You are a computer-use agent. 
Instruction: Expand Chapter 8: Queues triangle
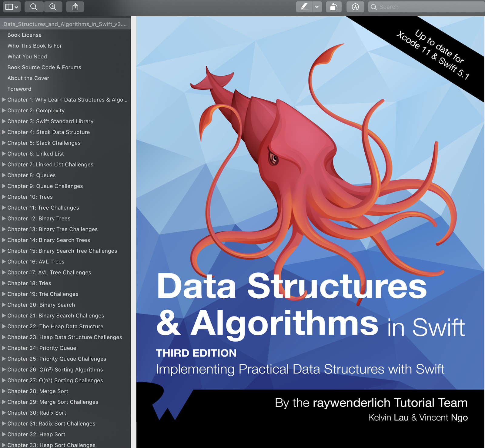[4, 175]
